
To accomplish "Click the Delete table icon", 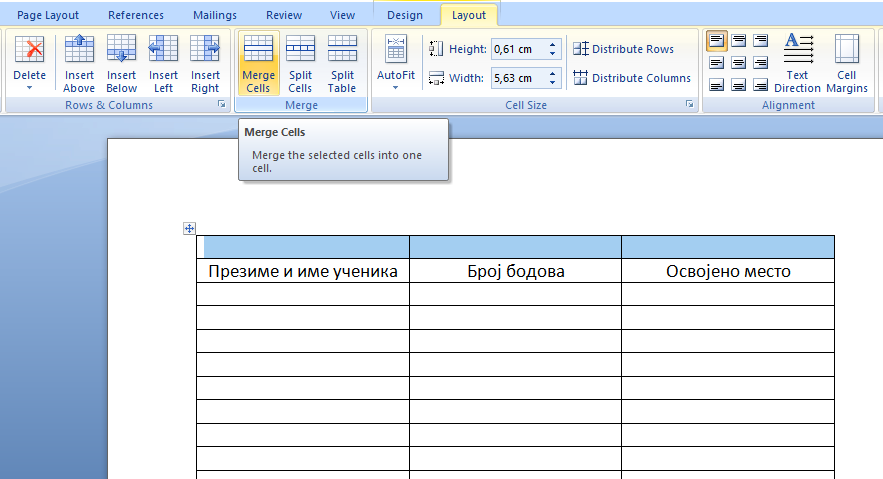I will (29, 50).
